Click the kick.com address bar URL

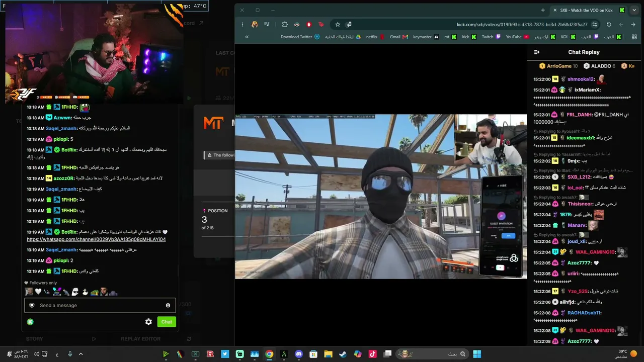click(522, 24)
